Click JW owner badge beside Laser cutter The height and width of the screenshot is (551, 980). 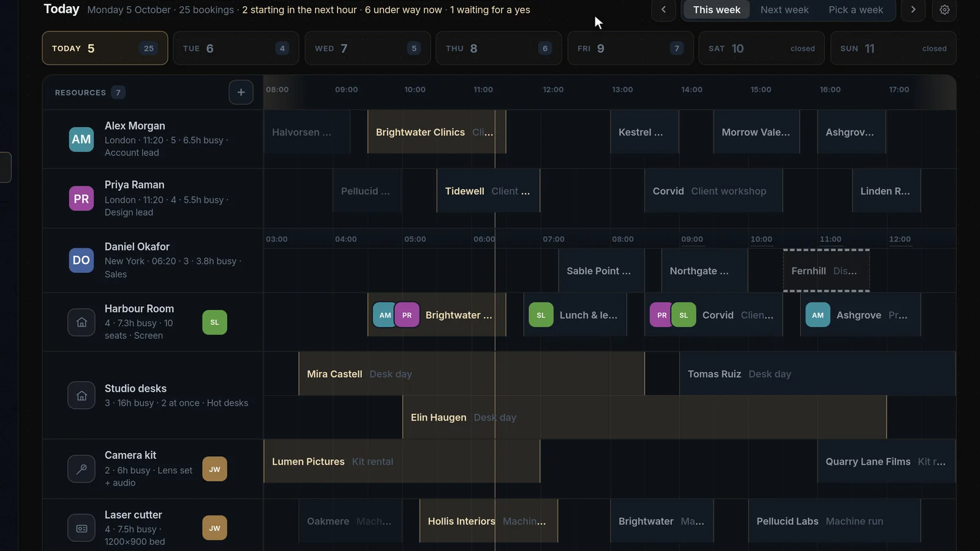pyautogui.click(x=214, y=528)
